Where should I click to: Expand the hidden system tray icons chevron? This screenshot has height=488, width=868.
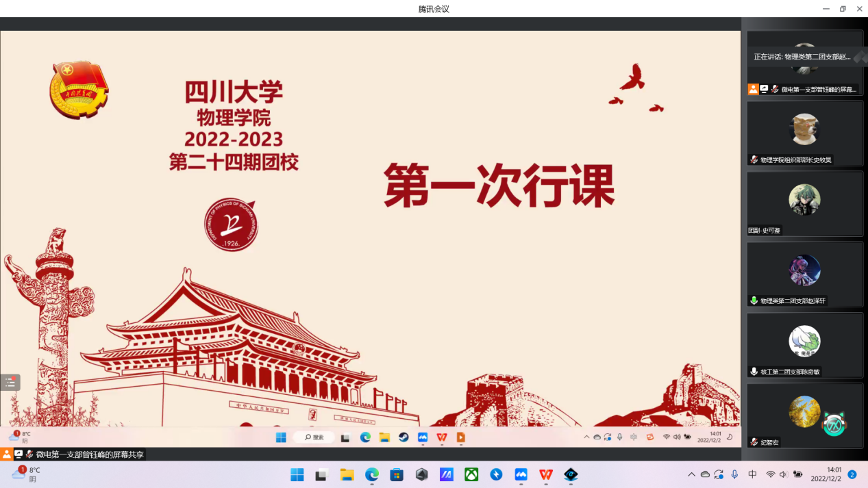click(x=691, y=474)
